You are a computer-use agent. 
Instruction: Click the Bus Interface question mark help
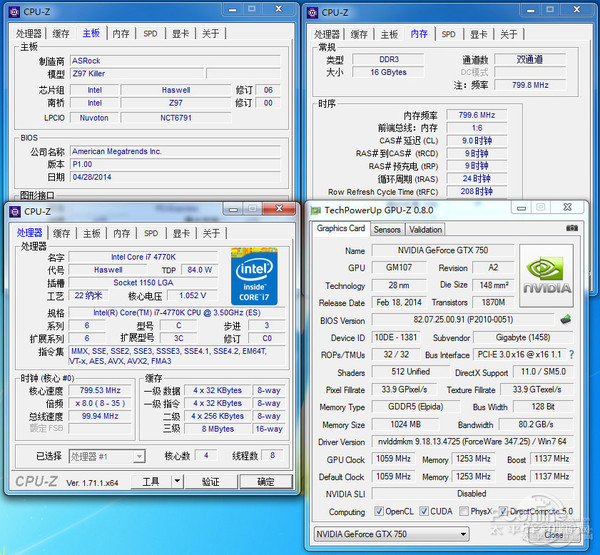(571, 355)
